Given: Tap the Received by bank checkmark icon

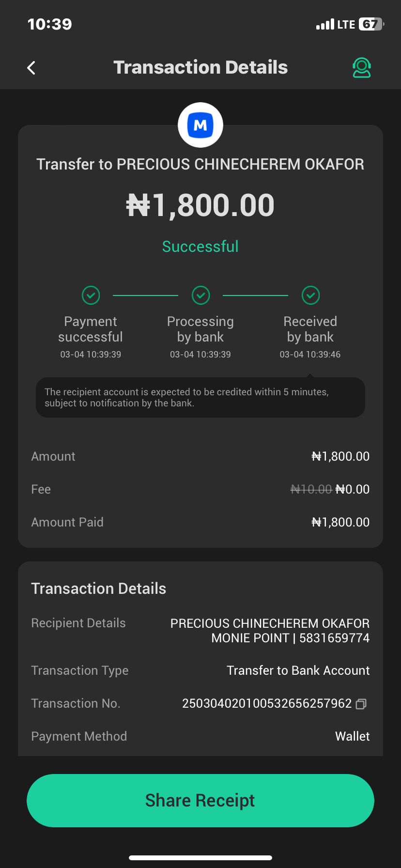Looking at the screenshot, I should (310, 295).
